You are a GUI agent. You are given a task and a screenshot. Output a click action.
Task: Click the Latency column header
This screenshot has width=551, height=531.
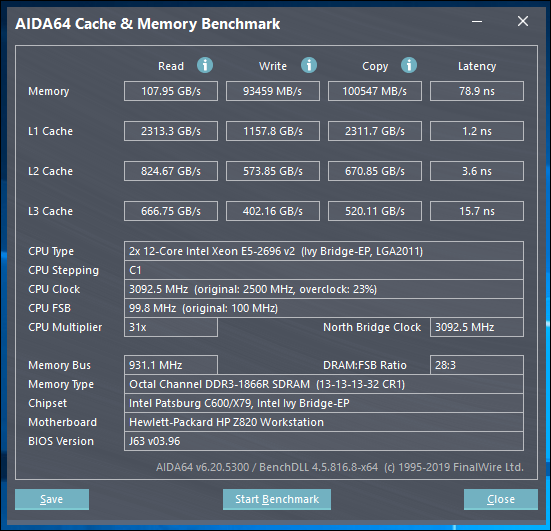[x=477, y=66]
